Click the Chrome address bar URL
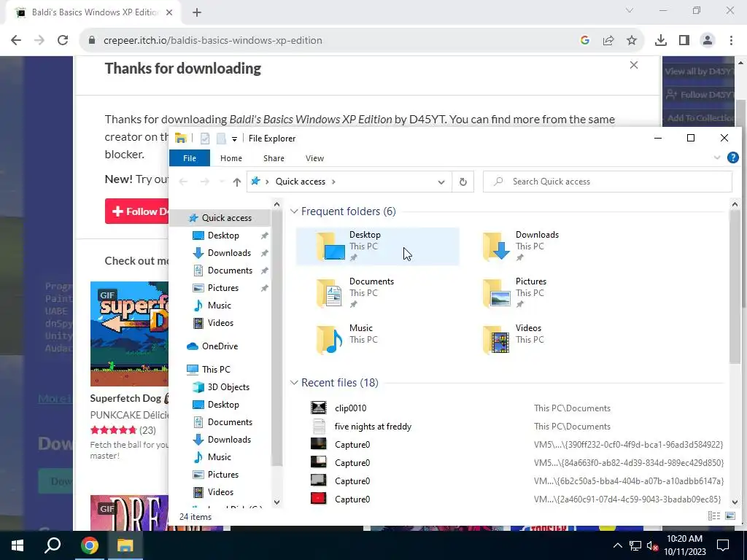This screenshot has height=560, width=747. (213, 41)
